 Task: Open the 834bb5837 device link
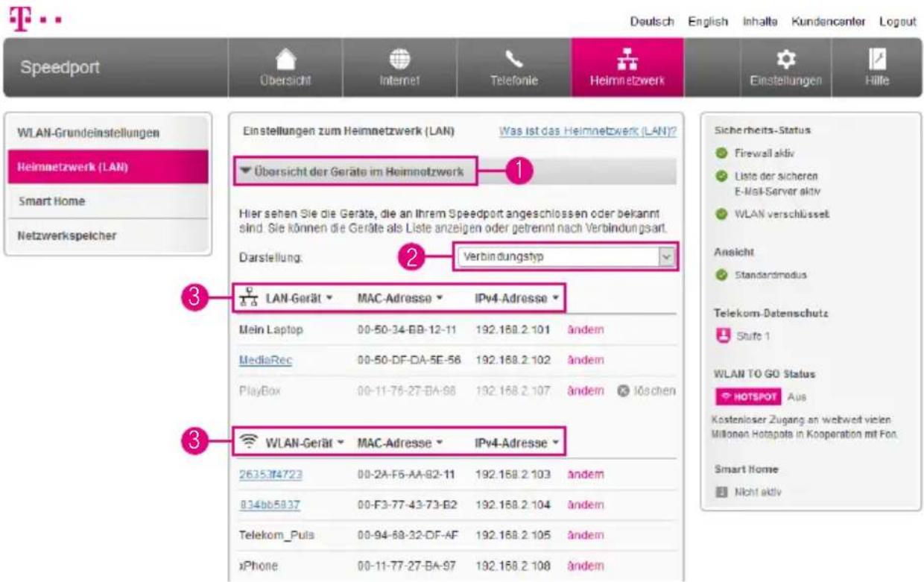268,504
